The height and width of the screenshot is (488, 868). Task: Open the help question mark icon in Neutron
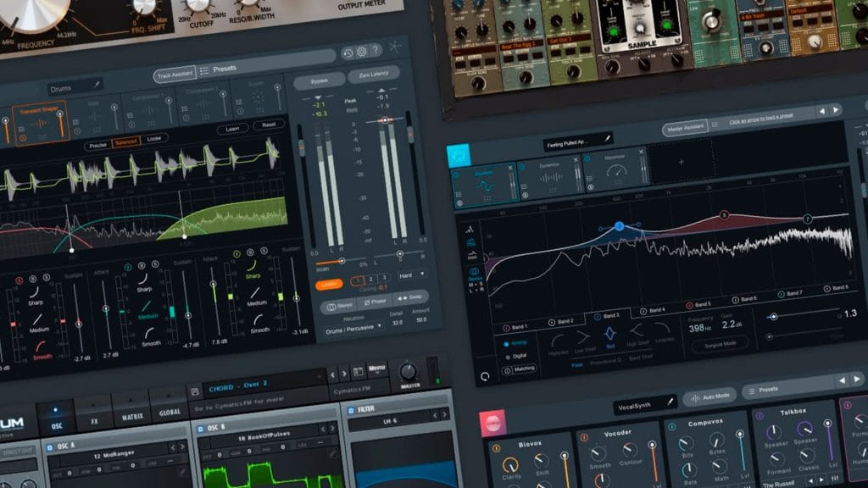(x=376, y=50)
